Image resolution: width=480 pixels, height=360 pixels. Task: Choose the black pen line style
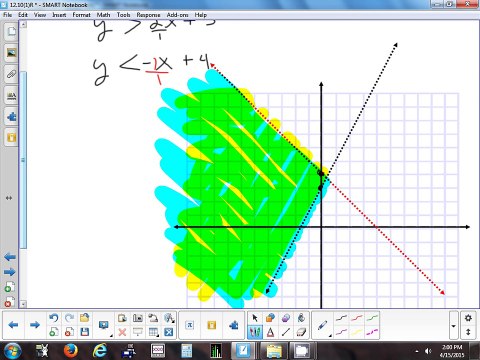(x=341, y=318)
